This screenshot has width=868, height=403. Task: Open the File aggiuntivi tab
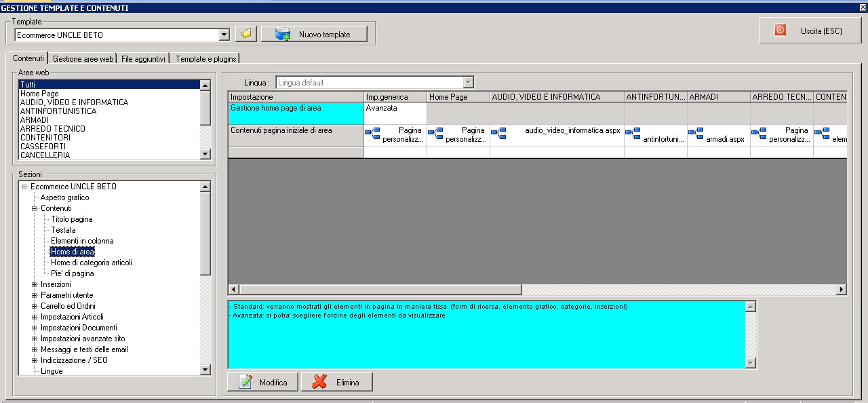(x=143, y=59)
